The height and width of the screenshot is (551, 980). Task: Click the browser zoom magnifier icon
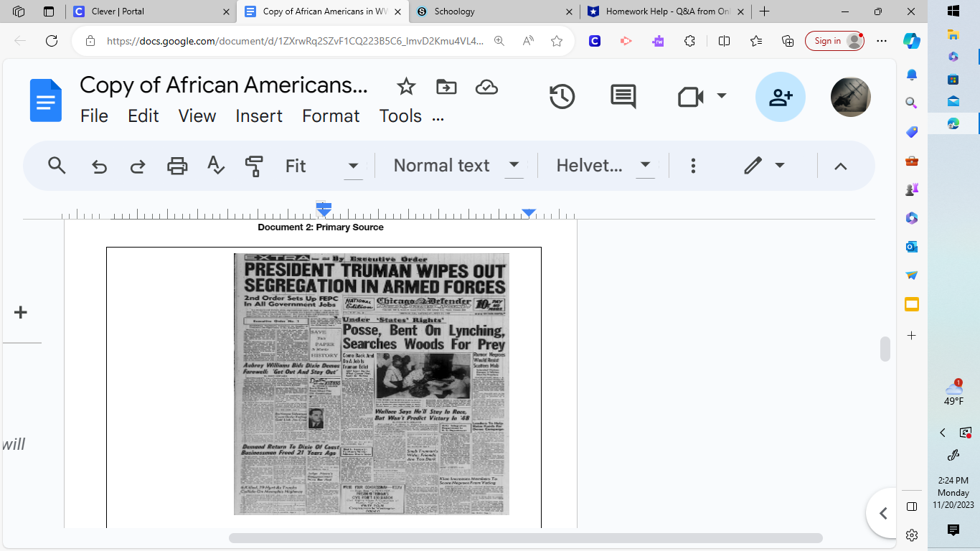[x=499, y=41]
